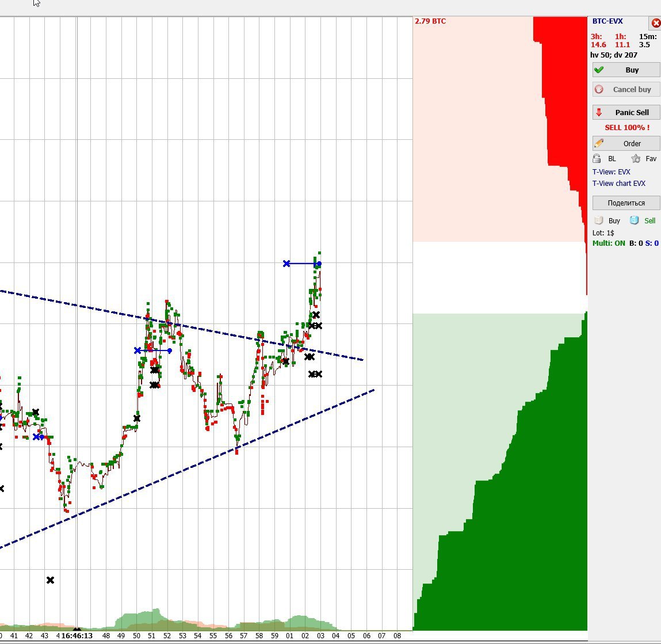
Task: Click the star Fav favorites icon
Action: tap(636, 159)
